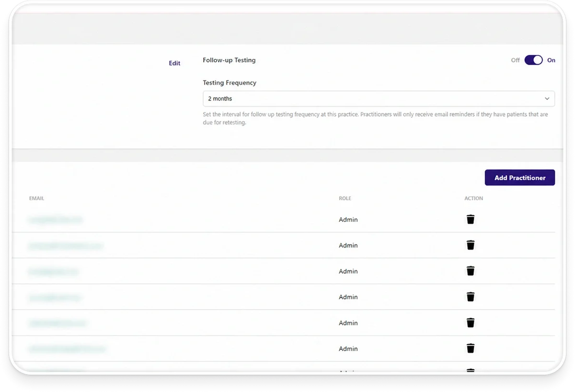Delete the first practitioner in the list
Image resolution: width=575 pixels, height=392 pixels.
(471, 219)
